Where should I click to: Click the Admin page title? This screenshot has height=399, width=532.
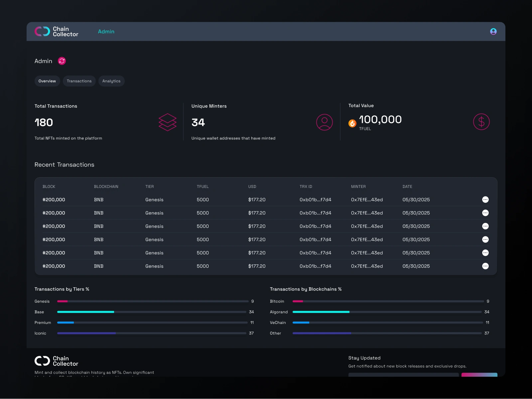[44, 61]
